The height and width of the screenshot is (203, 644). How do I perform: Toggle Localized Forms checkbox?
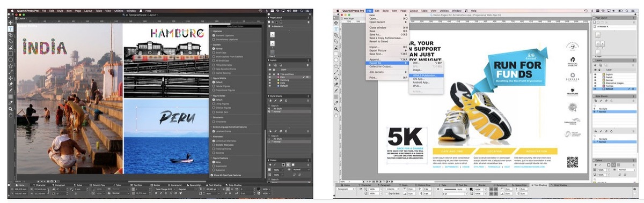coord(214,131)
